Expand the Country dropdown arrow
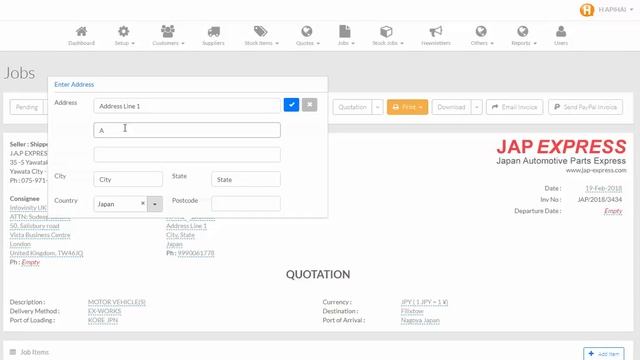Image resolution: width=640 pixels, height=360 pixels. click(155, 204)
